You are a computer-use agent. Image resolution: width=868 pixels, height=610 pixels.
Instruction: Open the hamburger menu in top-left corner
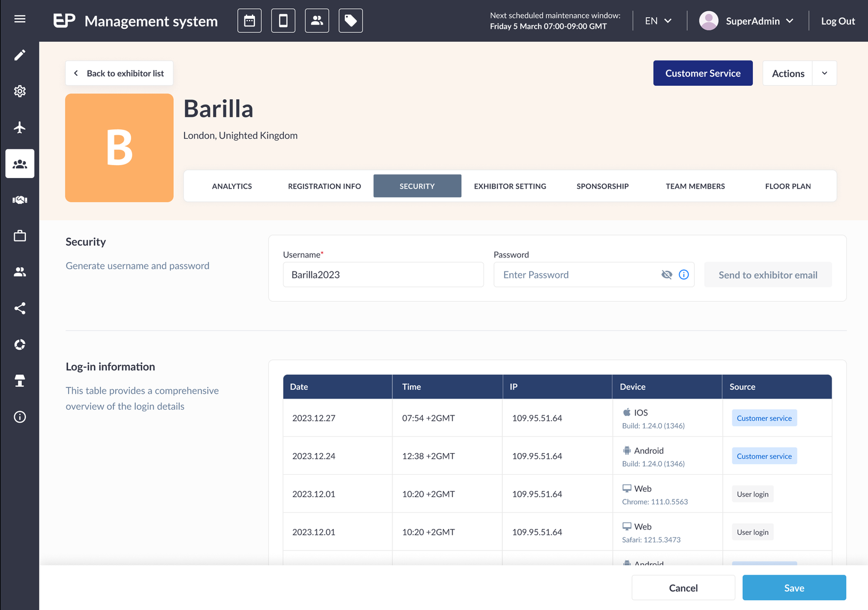[x=19, y=19]
